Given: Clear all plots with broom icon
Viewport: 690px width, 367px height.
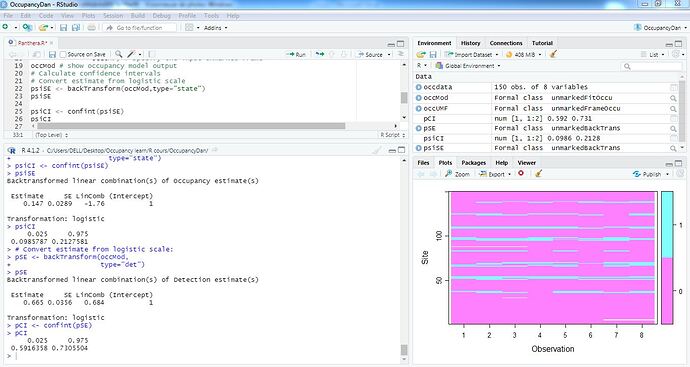Looking at the screenshot, I should (538, 173).
